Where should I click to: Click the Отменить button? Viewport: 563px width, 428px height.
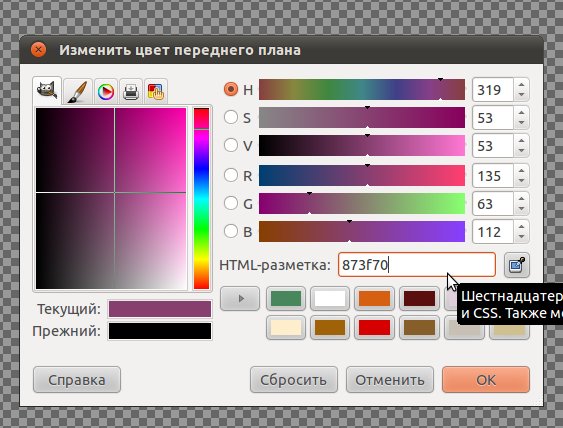[x=390, y=380]
